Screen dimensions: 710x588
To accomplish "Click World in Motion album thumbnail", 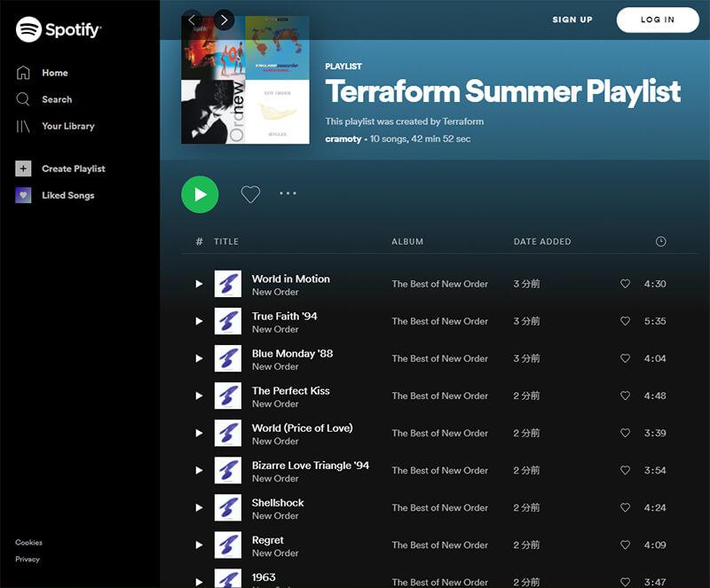I will (x=228, y=284).
